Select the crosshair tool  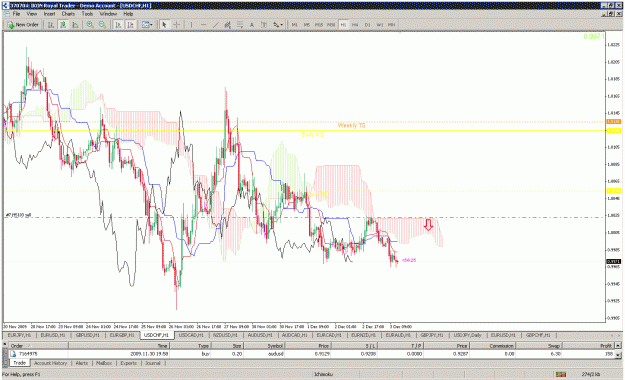(x=176, y=25)
